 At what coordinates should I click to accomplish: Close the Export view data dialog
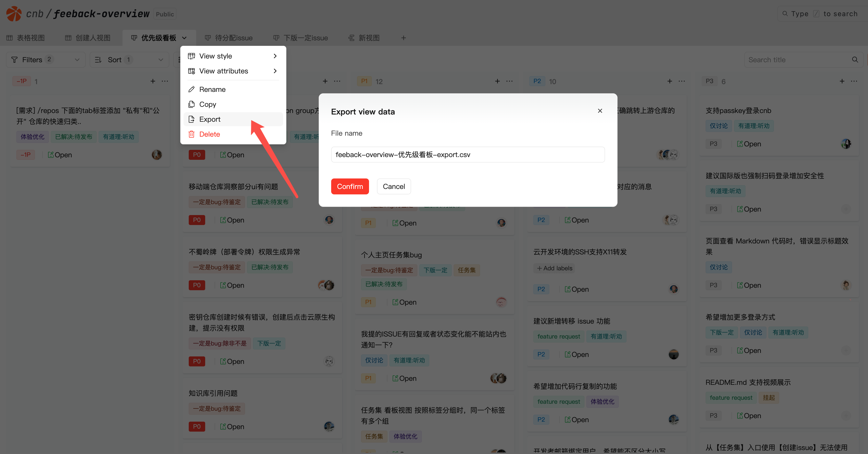(600, 111)
